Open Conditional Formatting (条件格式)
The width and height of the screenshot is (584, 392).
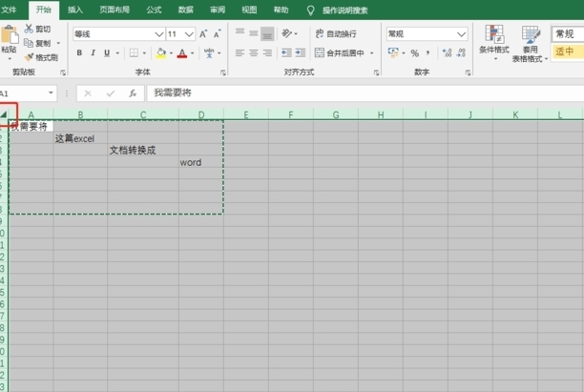494,43
